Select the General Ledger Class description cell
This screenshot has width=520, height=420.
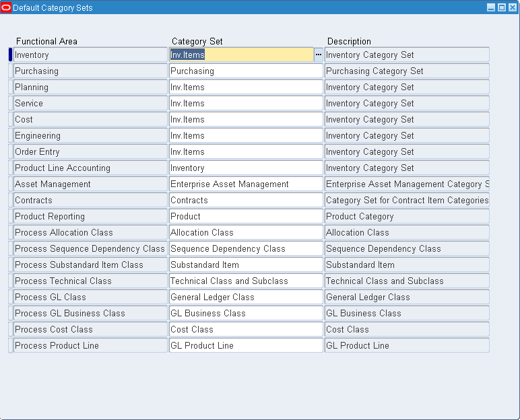(407, 297)
